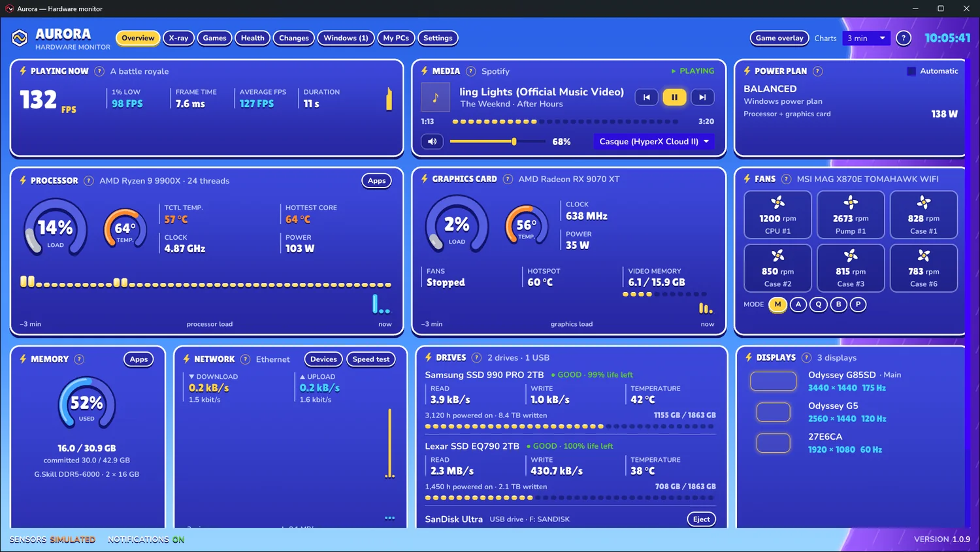Open the Charts 3 min dropdown
This screenshot has width=980, height=552.
(x=866, y=38)
